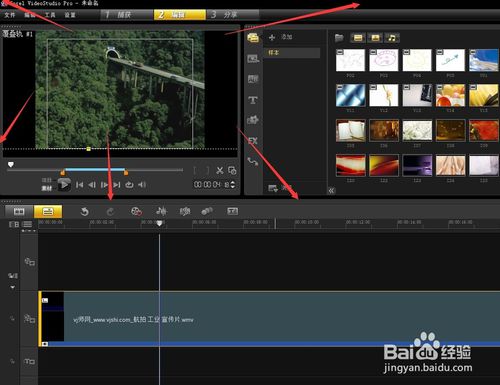
Task: Step to the previous frame
Action: pyautogui.click(x=92, y=185)
